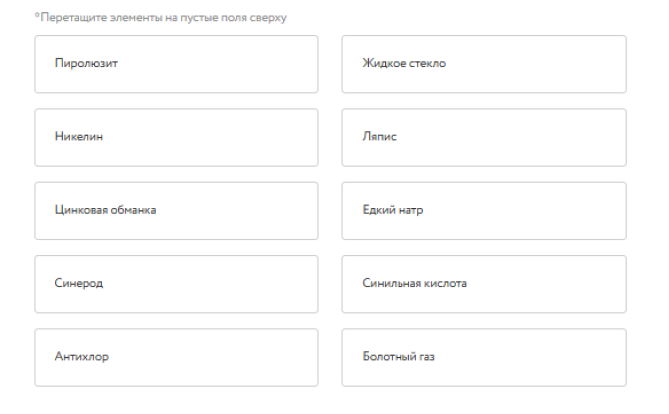Click the Жидкое стекло card

coord(484,64)
